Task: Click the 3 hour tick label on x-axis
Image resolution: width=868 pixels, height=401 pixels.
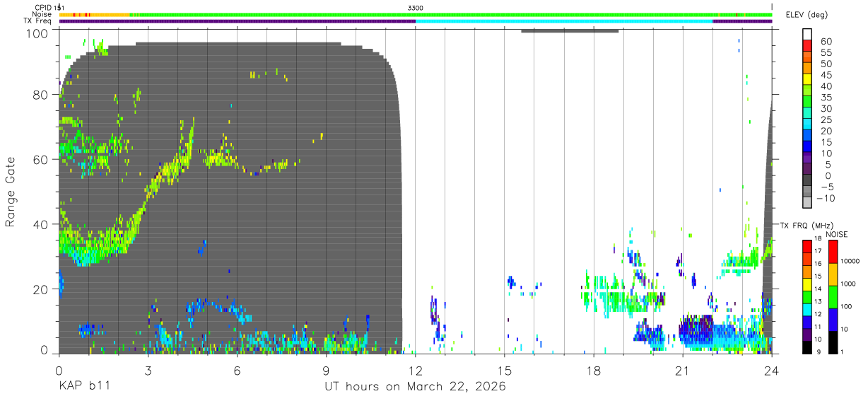Action: pyautogui.click(x=148, y=369)
